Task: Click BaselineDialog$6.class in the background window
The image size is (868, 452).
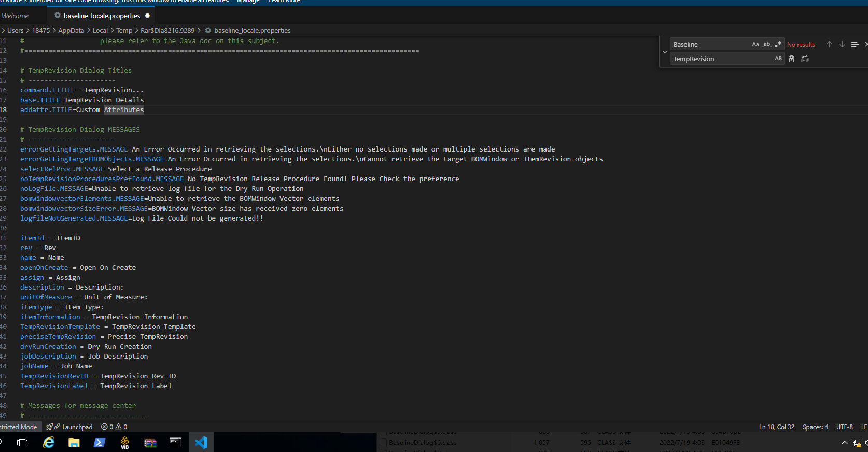Action: [x=423, y=443]
